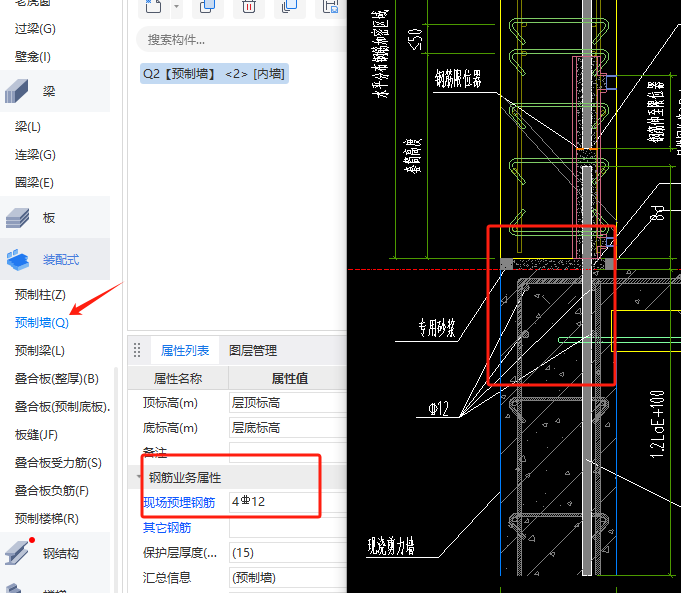The height and width of the screenshot is (593, 681).
Task: Select 梁(L) item
Action: (28, 126)
